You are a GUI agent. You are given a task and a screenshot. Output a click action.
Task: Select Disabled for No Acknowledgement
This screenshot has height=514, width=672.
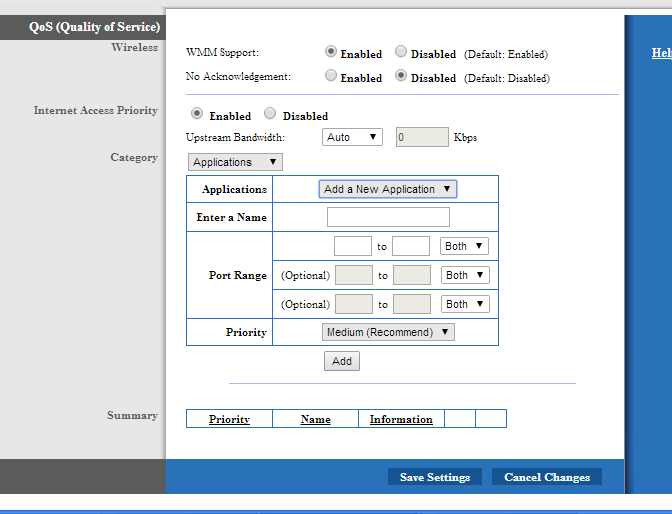tap(401, 75)
